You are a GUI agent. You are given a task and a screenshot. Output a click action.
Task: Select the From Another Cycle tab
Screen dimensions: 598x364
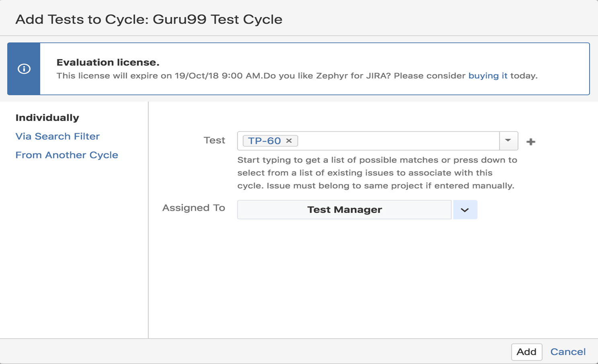(67, 155)
